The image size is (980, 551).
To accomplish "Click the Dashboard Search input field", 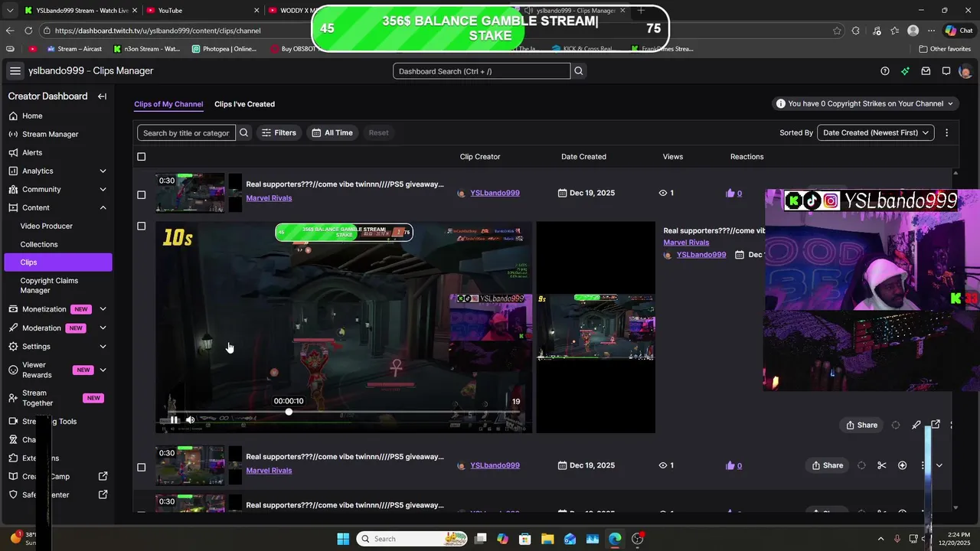I will pos(482,71).
